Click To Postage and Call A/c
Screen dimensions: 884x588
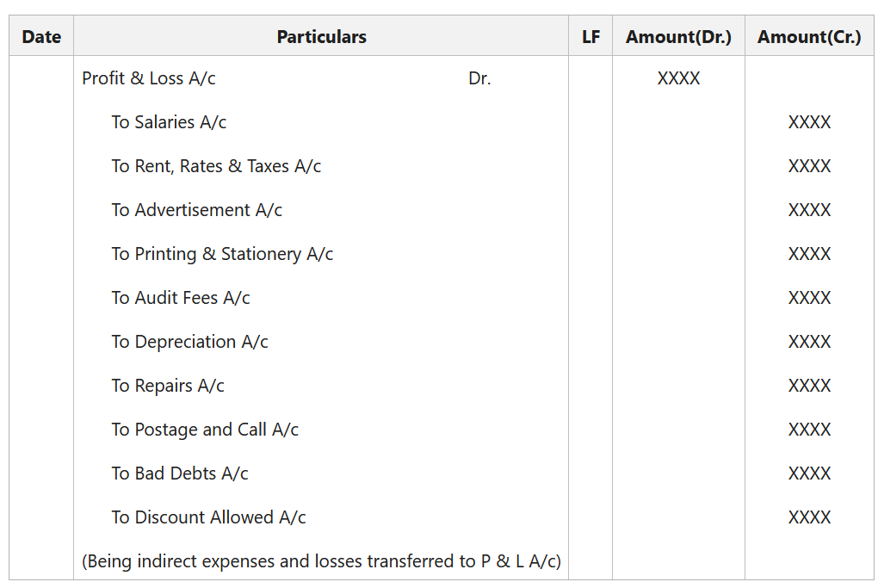(x=205, y=430)
